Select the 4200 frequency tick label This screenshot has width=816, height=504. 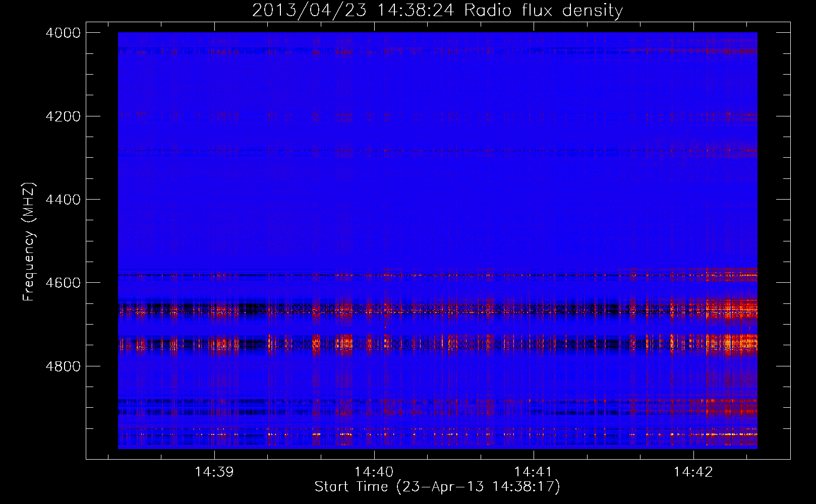click(x=63, y=116)
